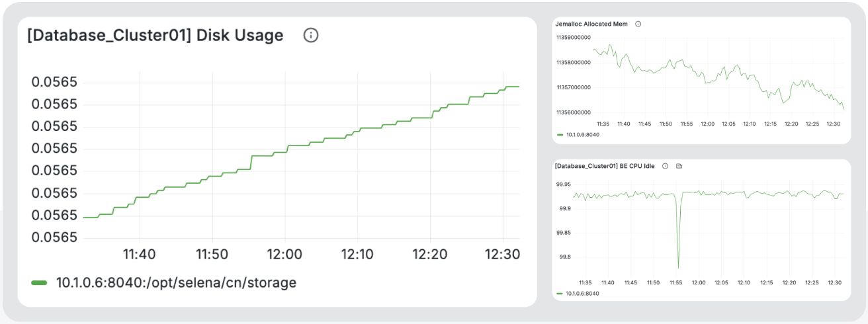
Task: Open the Jemalloc Allocated Mem panel title menu
Action: point(591,24)
